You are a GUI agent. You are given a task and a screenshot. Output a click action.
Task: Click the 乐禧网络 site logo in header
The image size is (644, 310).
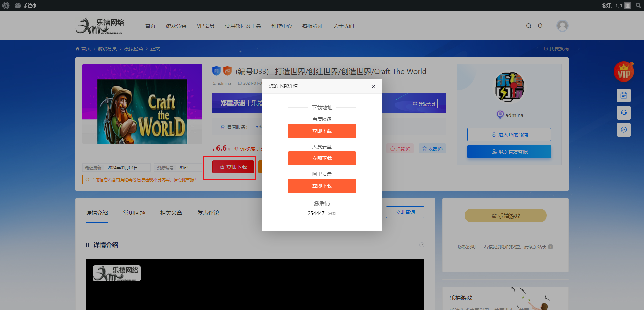tap(100, 26)
